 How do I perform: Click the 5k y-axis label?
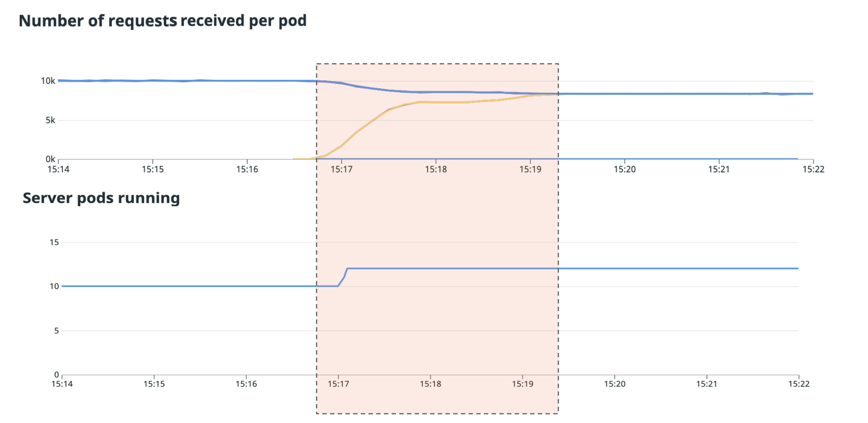50,120
